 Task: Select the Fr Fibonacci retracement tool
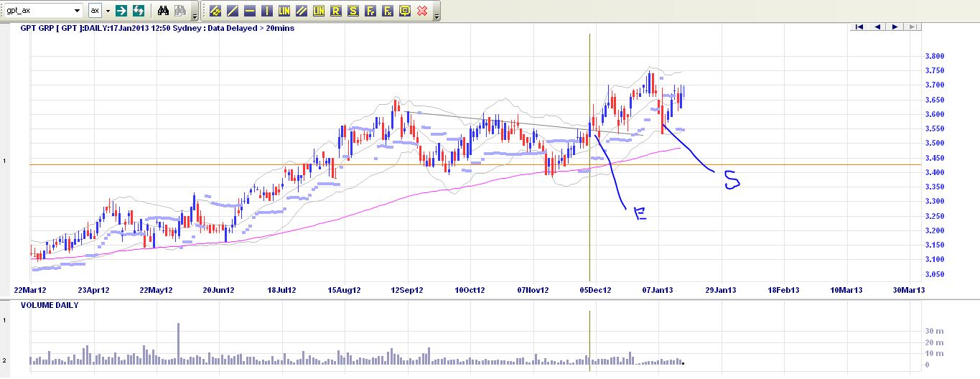point(370,11)
